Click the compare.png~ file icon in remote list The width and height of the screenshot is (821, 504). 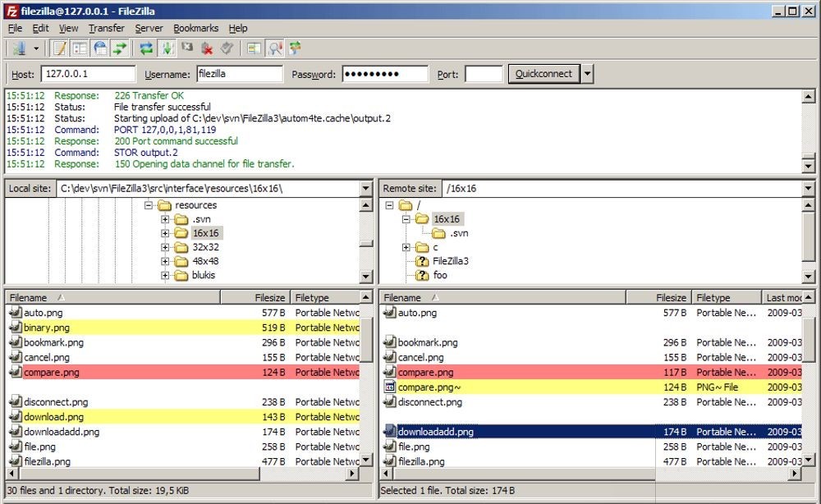click(389, 387)
